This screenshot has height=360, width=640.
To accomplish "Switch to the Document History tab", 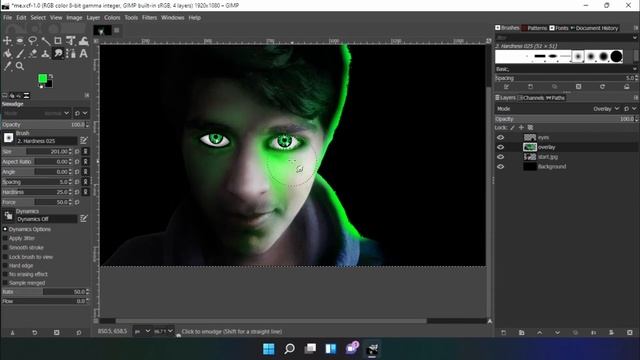I will [594, 28].
